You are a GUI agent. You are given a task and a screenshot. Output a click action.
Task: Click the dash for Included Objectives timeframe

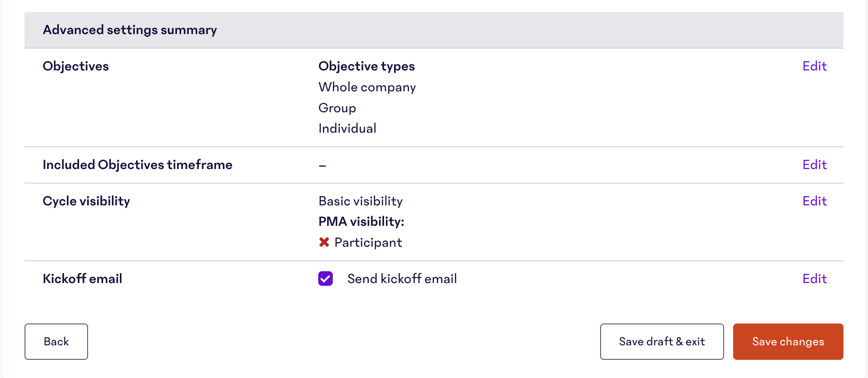pos(322,165)
